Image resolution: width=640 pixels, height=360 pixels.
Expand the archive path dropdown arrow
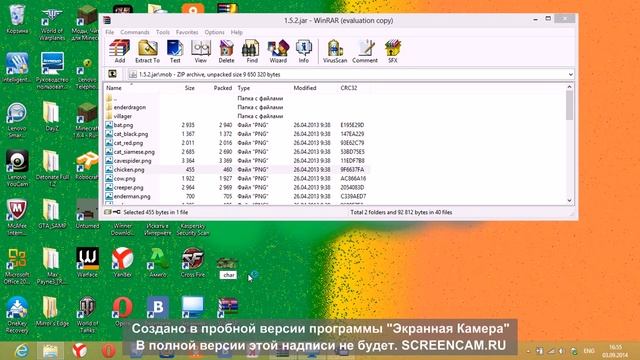pyautogui.click(x=570, y=74)
